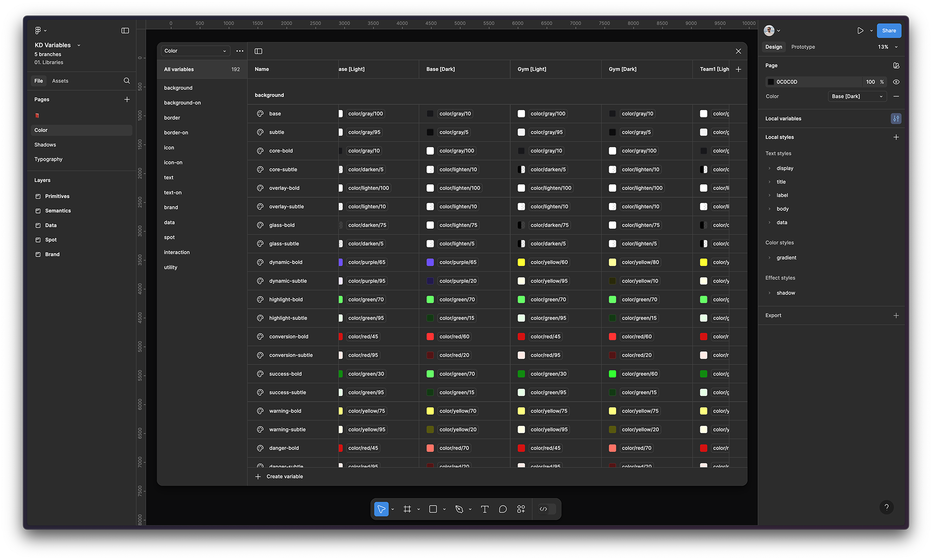
Task: Select the background-on variable group
Action: 182,103
